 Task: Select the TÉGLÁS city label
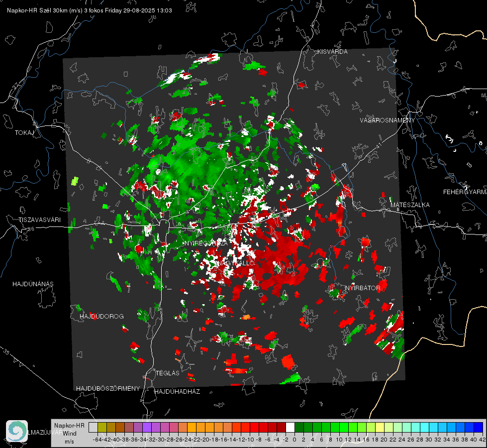coord(168,373)
